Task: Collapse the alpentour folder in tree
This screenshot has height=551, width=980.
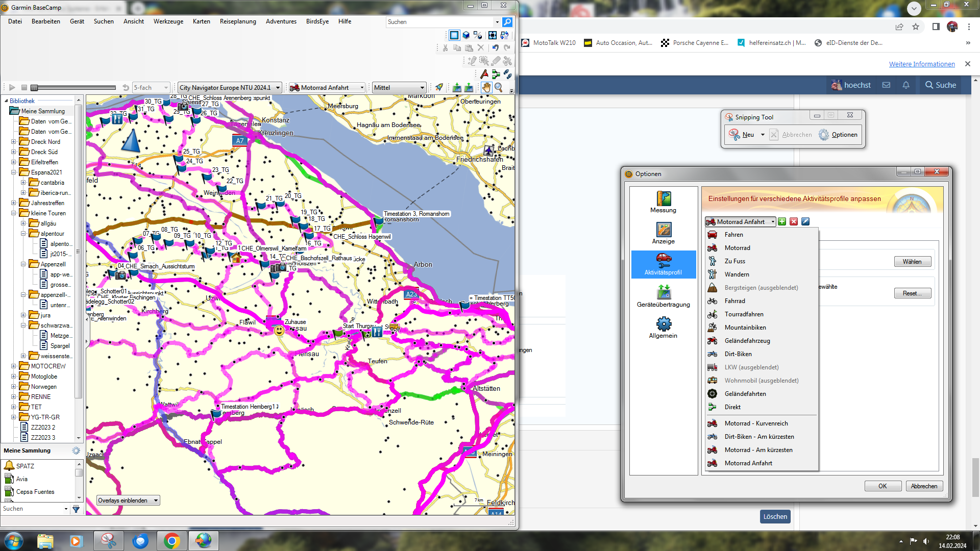Action: [23, 234]
